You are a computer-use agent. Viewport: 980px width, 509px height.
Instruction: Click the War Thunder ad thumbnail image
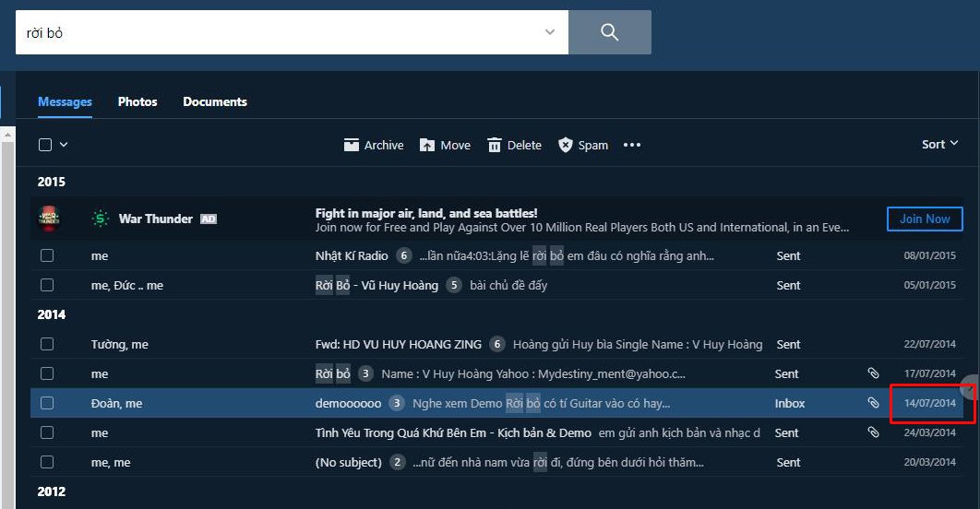[49, 219]
